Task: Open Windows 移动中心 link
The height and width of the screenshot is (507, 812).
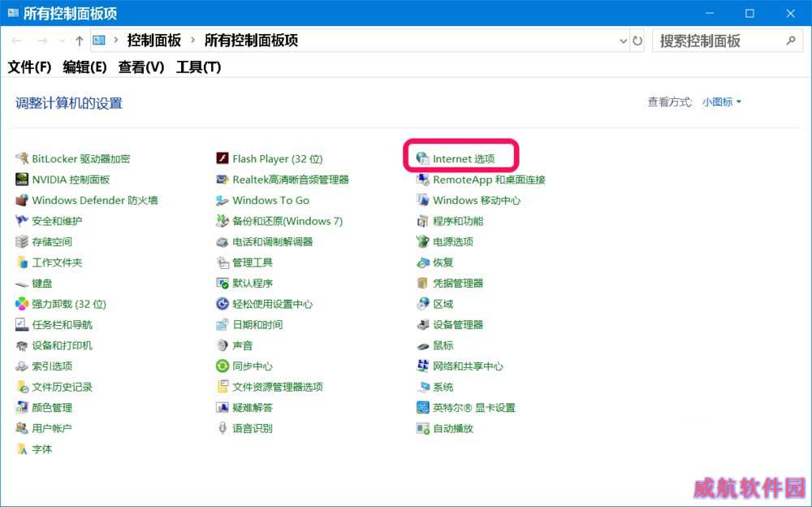Action: [477, 200]
